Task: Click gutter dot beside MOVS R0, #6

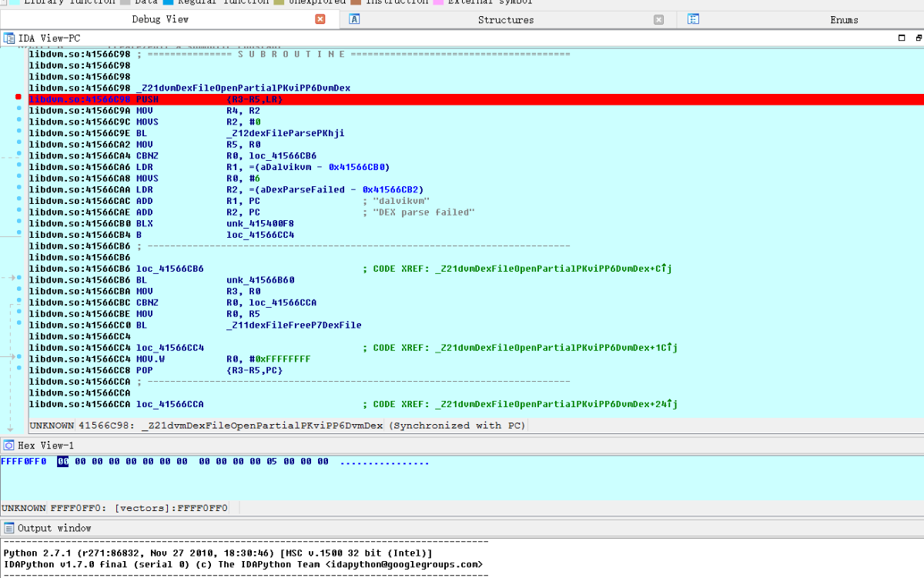Action: pos(18,178)
